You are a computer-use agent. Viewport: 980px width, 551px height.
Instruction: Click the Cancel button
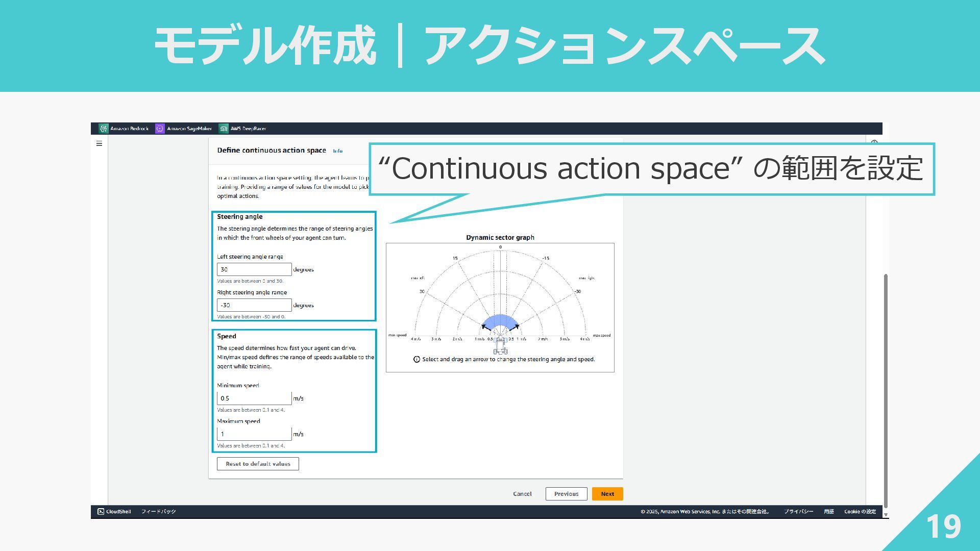(x=522, y=494)
